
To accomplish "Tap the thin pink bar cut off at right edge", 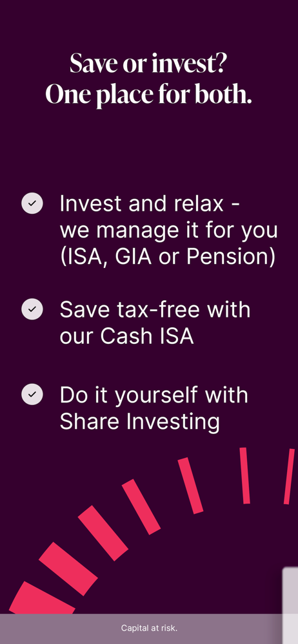I will (x=290, y=477).
